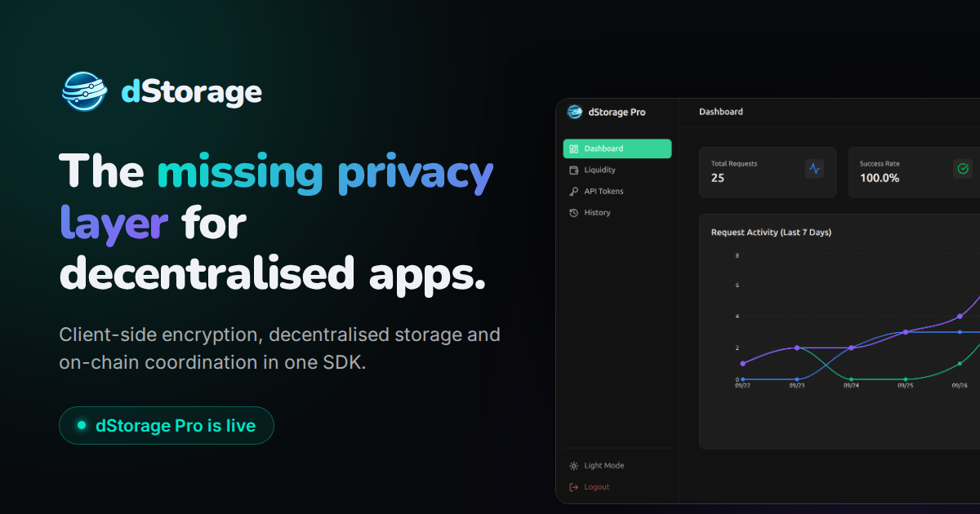Viewport: 980px width, 514px height.
Task: Click the 09/25 date label on chart
Action: coord(906,386)
